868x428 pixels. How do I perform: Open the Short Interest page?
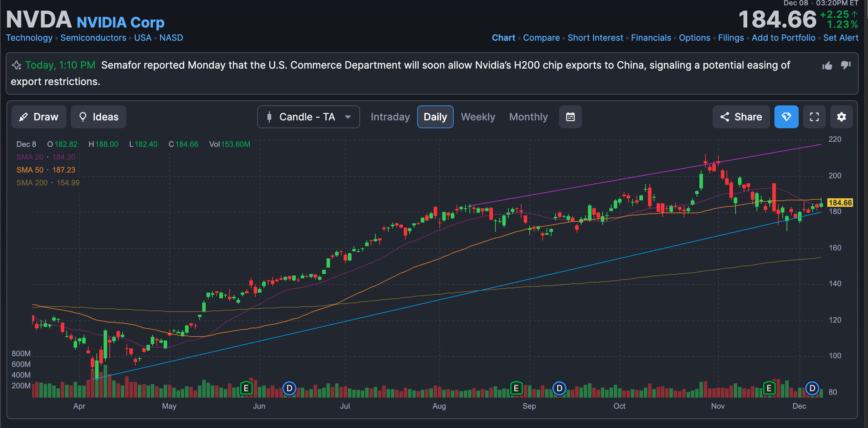(x=595, y=38)
